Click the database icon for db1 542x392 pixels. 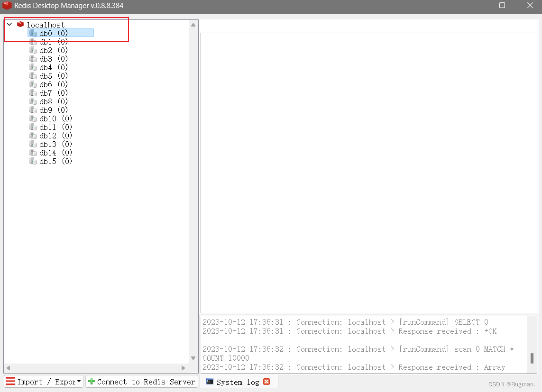click(33, 42)
